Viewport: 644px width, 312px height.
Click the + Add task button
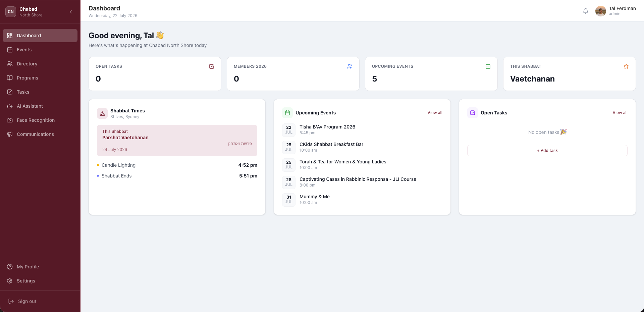(547, 151)
